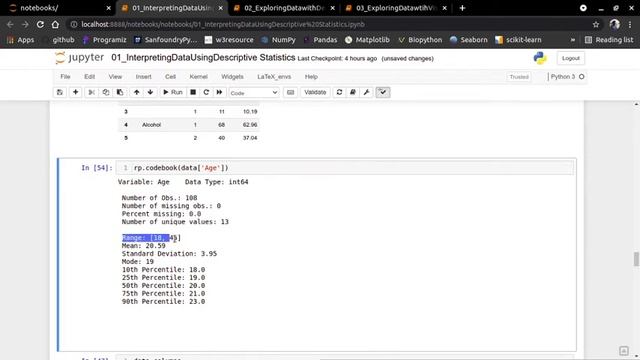Open the Edit menu
Viewport: 640px width, 360px height.
pyautogui.click(x=89, y=77)
